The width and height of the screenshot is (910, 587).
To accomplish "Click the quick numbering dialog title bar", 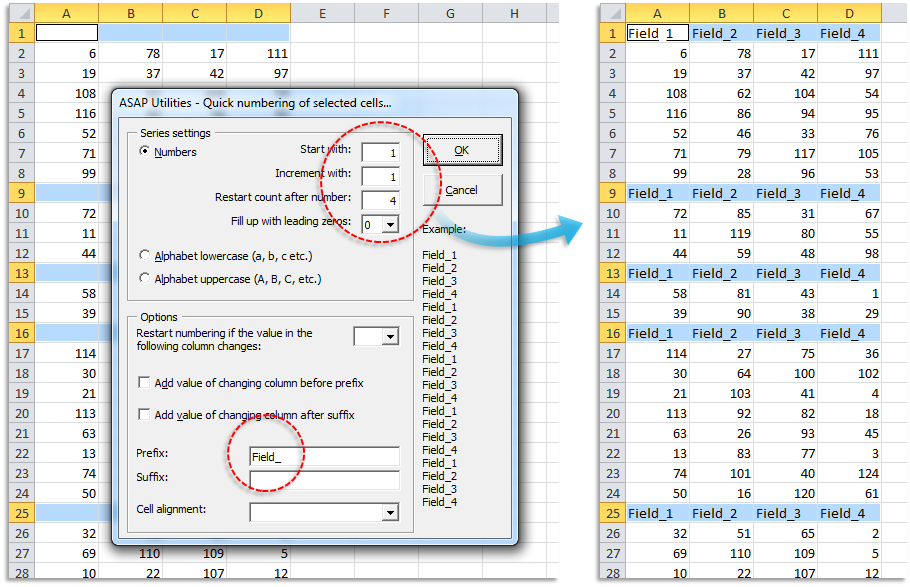I will (314, 103).
